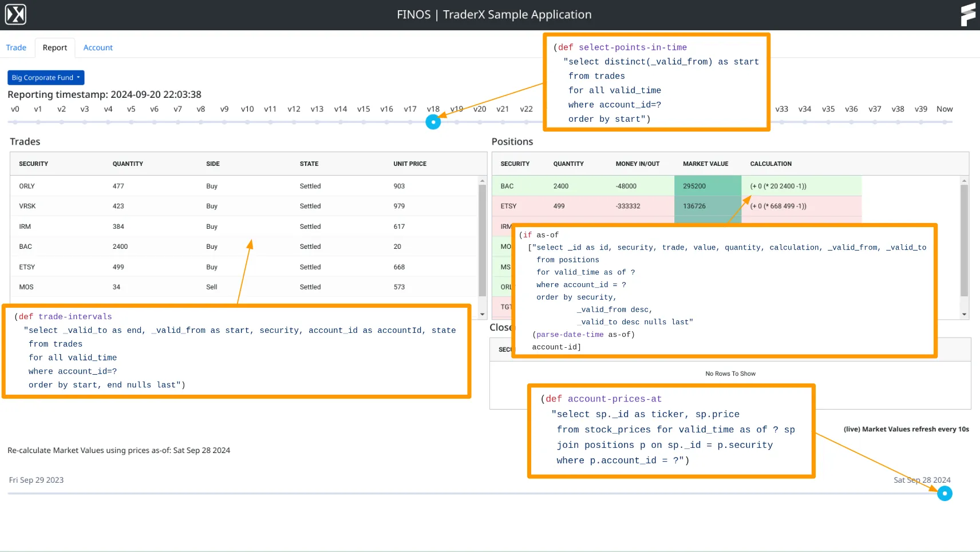The image size is (980, 552).
Task: Switch to the Account tab
Action: click(98, 47)
